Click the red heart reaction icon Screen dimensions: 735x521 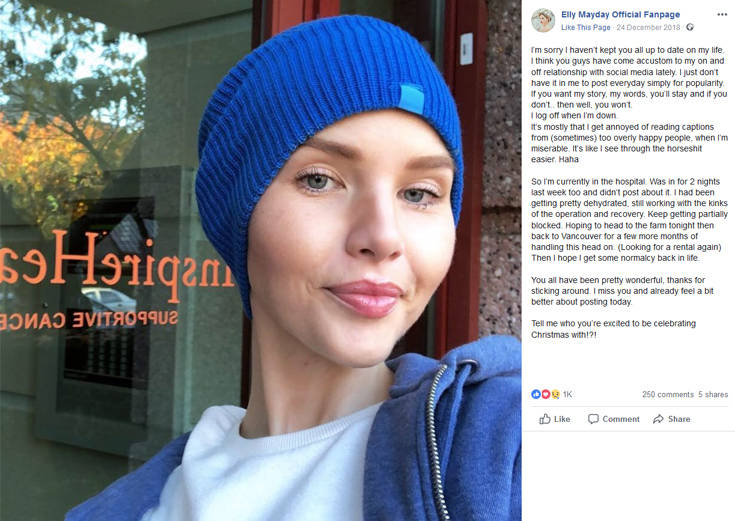point(546,394)
